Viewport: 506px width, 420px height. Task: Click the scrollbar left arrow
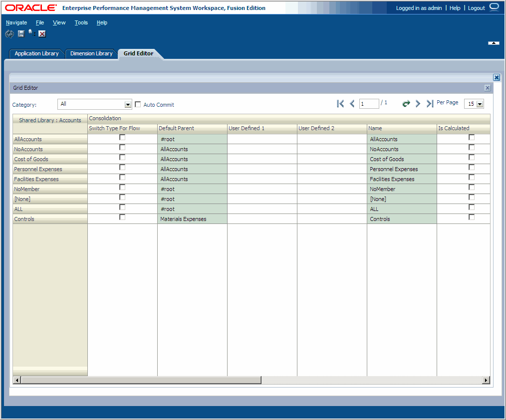click(x=17, y=380)
